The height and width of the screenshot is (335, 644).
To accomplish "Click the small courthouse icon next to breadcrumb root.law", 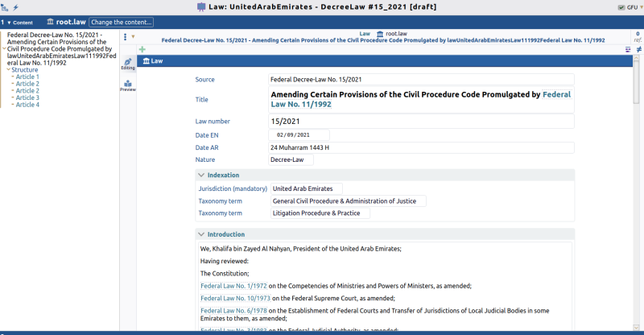I will (380, 34).
